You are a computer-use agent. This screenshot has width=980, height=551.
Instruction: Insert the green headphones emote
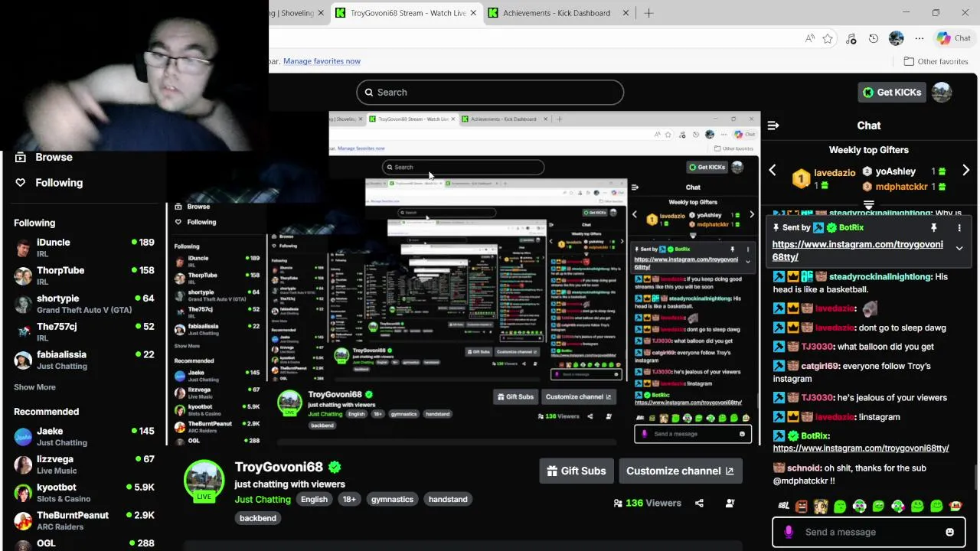[x=859, y=506]
